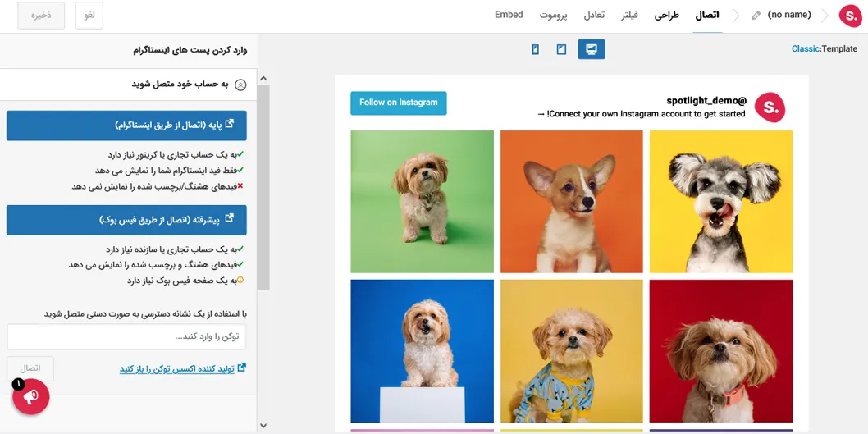Click پایه connect via Instagram button

[127, 125]
